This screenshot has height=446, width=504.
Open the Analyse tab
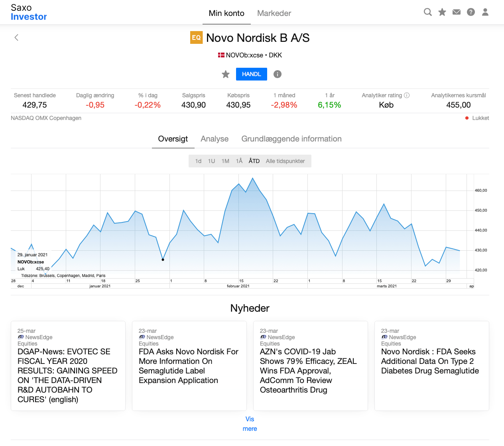[215, 139]
